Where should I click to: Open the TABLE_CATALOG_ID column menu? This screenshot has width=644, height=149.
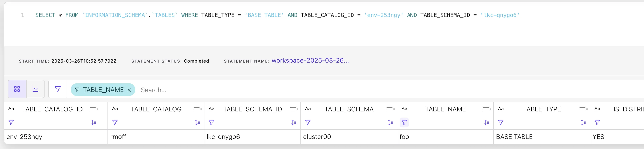93,109
